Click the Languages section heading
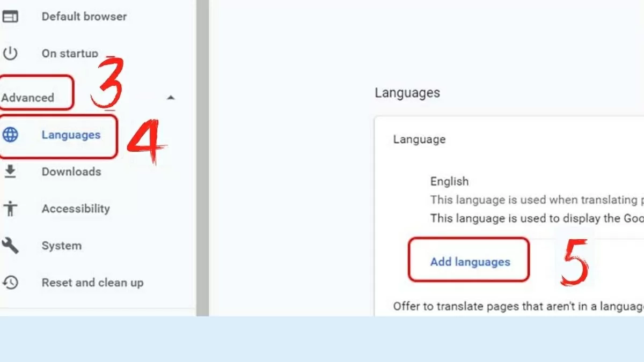This screenshot has width=644, height=362. 407,93
